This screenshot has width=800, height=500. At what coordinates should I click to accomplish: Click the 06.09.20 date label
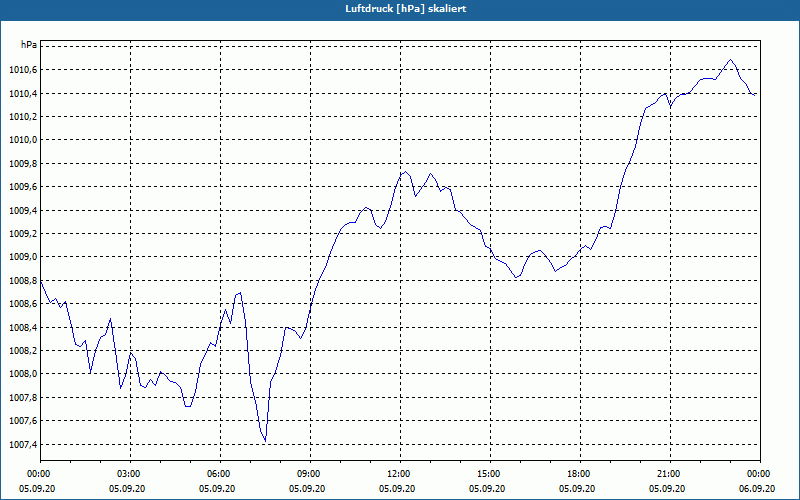(757, 488)
